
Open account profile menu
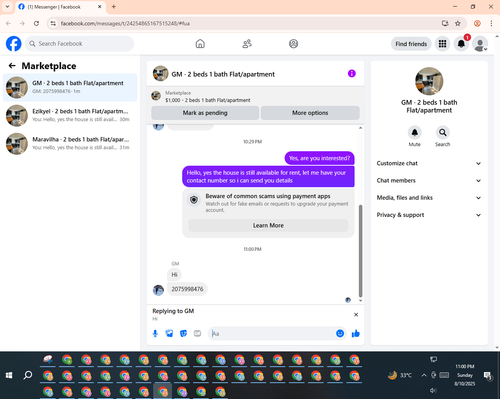(x=480, y=44)
